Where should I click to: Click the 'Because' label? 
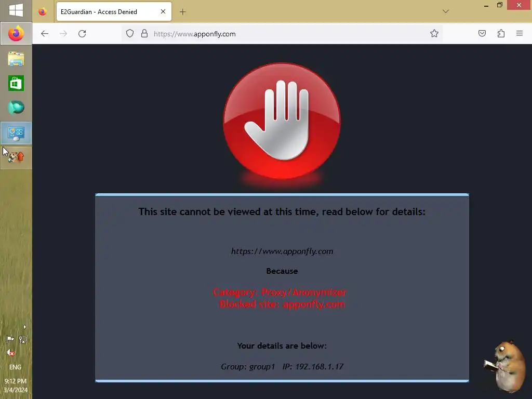282,271
